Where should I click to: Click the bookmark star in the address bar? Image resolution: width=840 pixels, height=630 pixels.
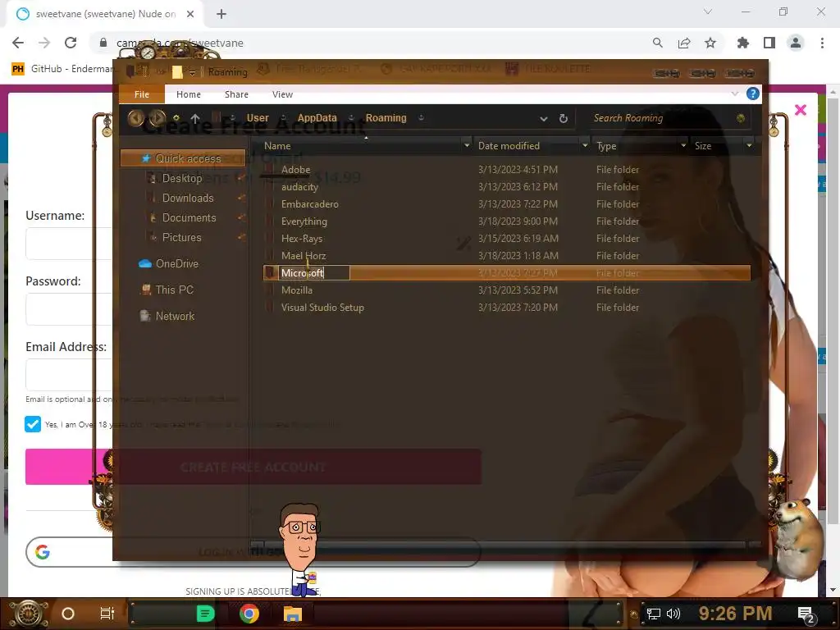pos(710,43)
